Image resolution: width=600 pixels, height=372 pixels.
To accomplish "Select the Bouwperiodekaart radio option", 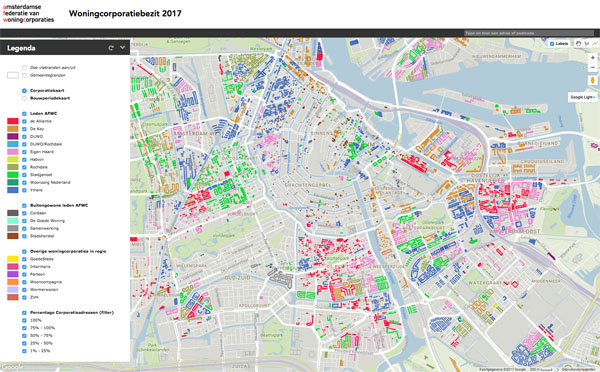I will [24, 98].
